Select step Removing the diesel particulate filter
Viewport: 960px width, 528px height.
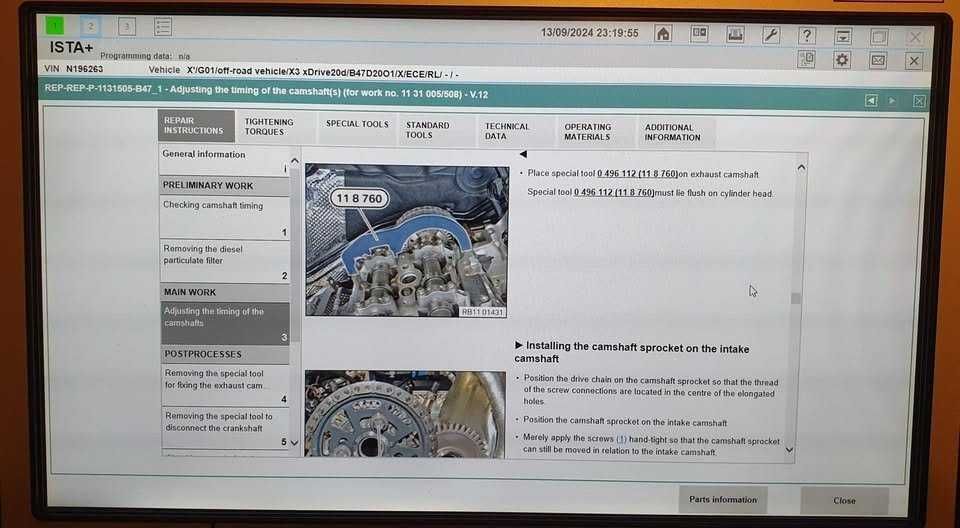coord(225,261)
